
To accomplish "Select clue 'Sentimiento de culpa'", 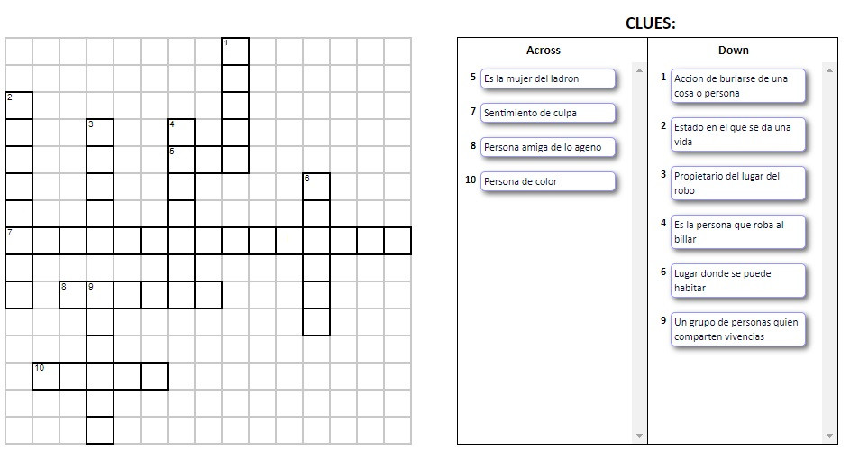I will (x=547, y=113).
